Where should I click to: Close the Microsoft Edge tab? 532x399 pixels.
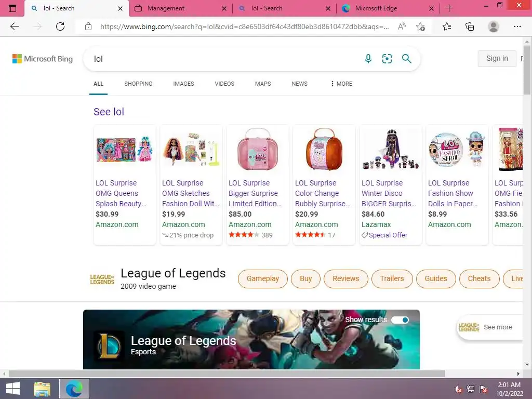click(431, 8)
